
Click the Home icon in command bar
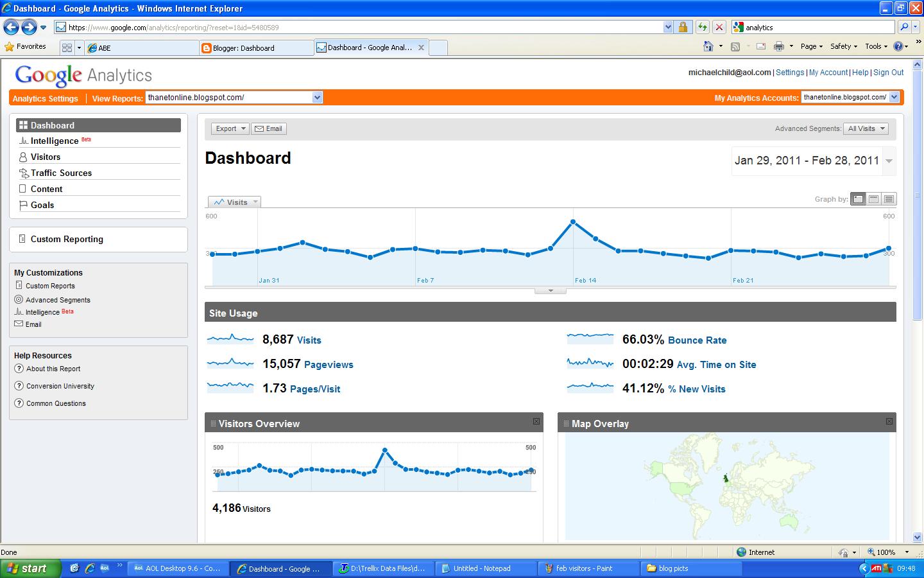point(708,46)
